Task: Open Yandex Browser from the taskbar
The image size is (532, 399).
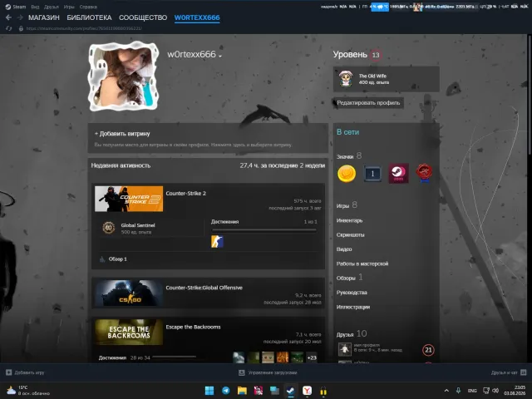Action: click(307, 391)
